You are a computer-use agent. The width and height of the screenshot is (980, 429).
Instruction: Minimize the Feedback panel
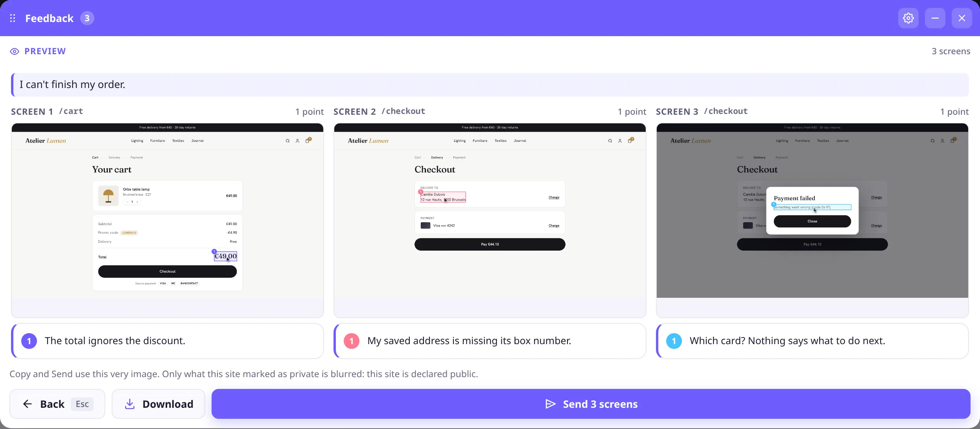935,18
